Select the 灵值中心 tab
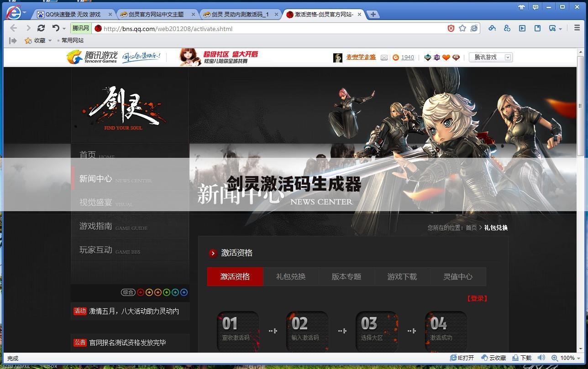The height and width of the screenshot is (369, 588). [x=458, y=276]
